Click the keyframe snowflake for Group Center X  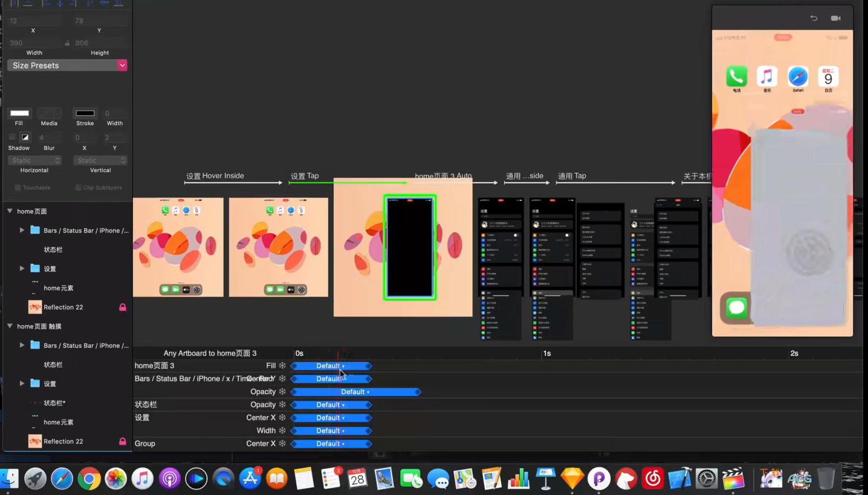(x=282, y=443)
